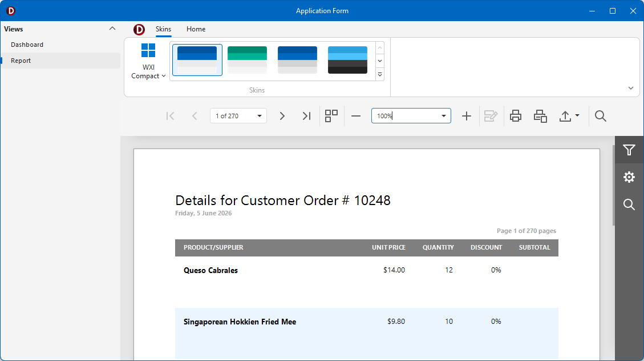Open search magnifier in toolbar

(601, 116)
